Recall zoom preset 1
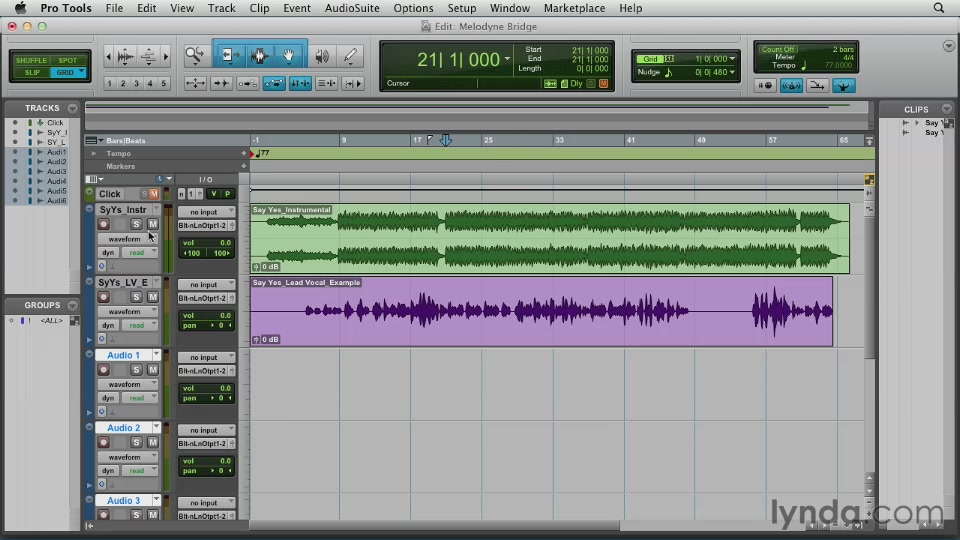960x540 pixels. [x=109, y=83]
